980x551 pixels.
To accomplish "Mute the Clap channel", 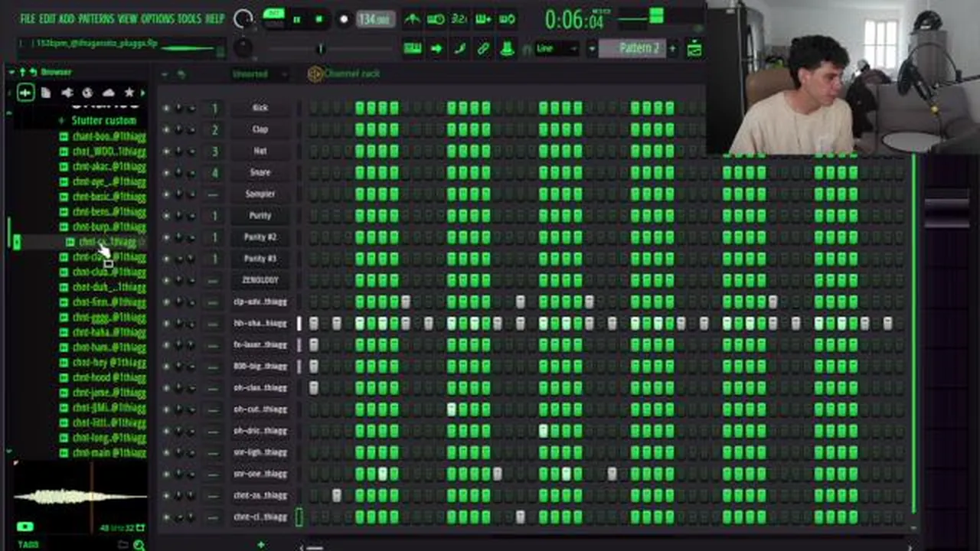I will (166, 129).
